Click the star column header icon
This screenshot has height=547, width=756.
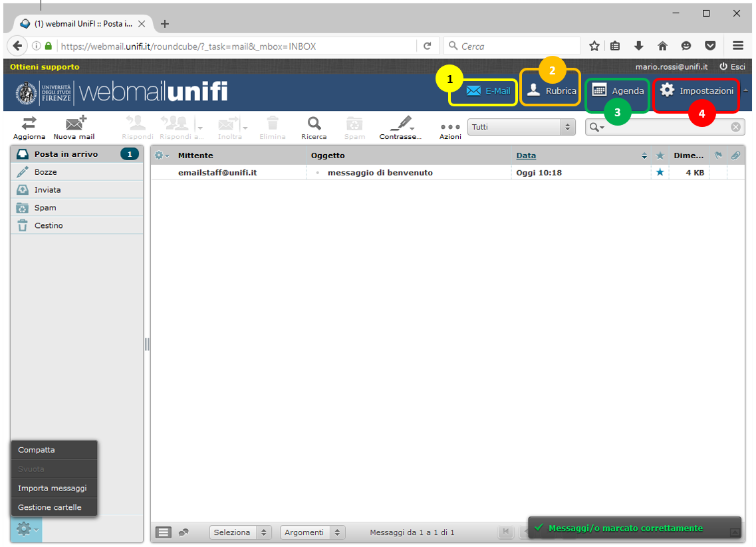(660, 155)
